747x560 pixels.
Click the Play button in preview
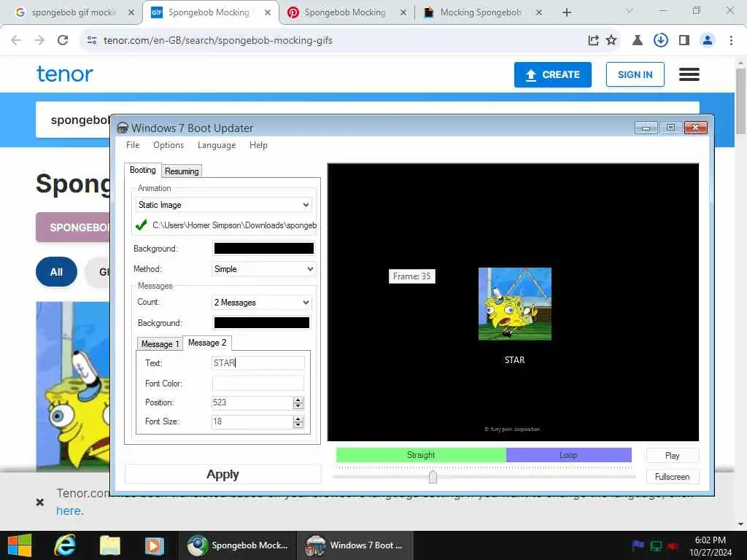[672, 456]
